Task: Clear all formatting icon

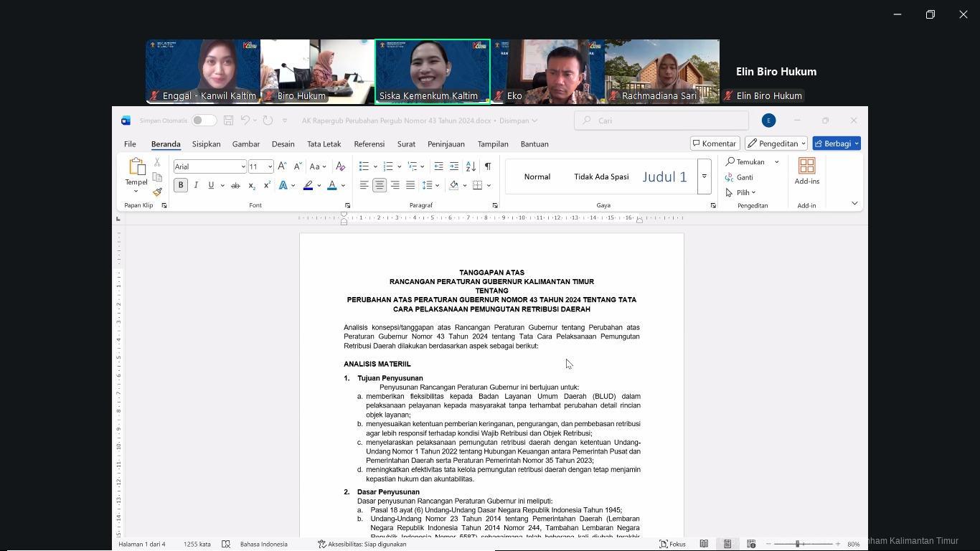Action: [340, 166]
